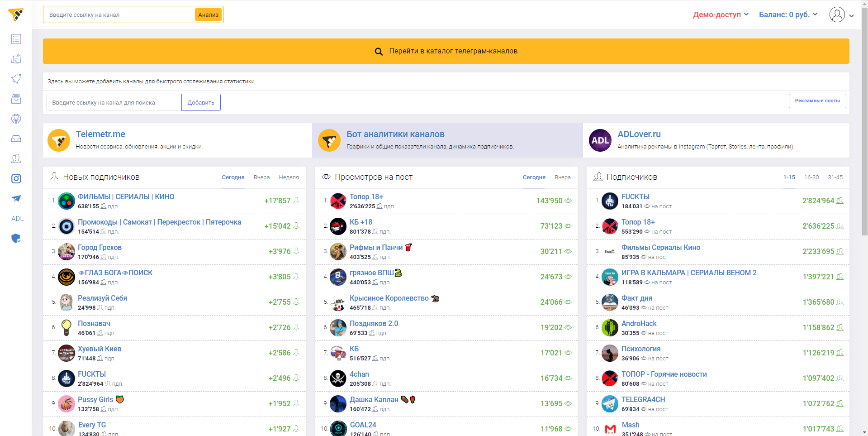Click the user profile avatar icon
The width and height of the screenshot is (868, 436).
837,14
